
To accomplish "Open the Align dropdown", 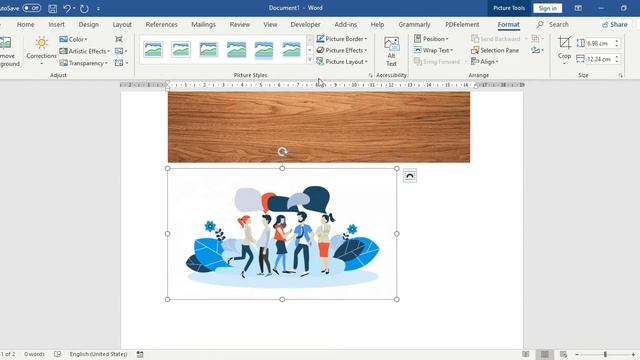I will click(x=484, y=62).
